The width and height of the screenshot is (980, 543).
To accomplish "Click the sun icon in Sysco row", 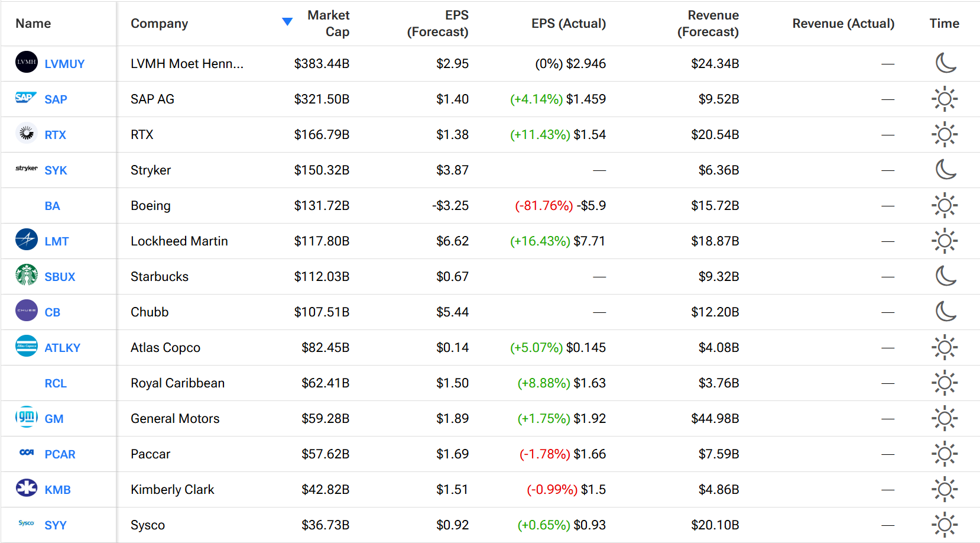I will [945, 525].
